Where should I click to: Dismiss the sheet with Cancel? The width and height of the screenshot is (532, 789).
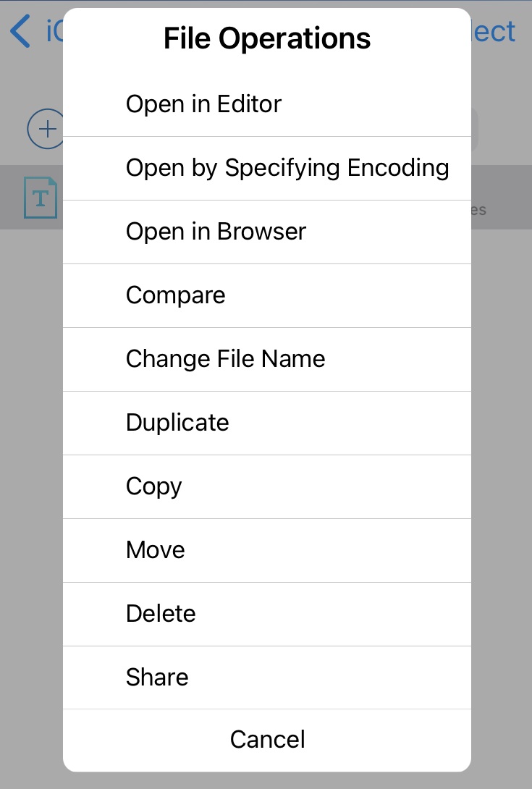click(x=267, y=739)
